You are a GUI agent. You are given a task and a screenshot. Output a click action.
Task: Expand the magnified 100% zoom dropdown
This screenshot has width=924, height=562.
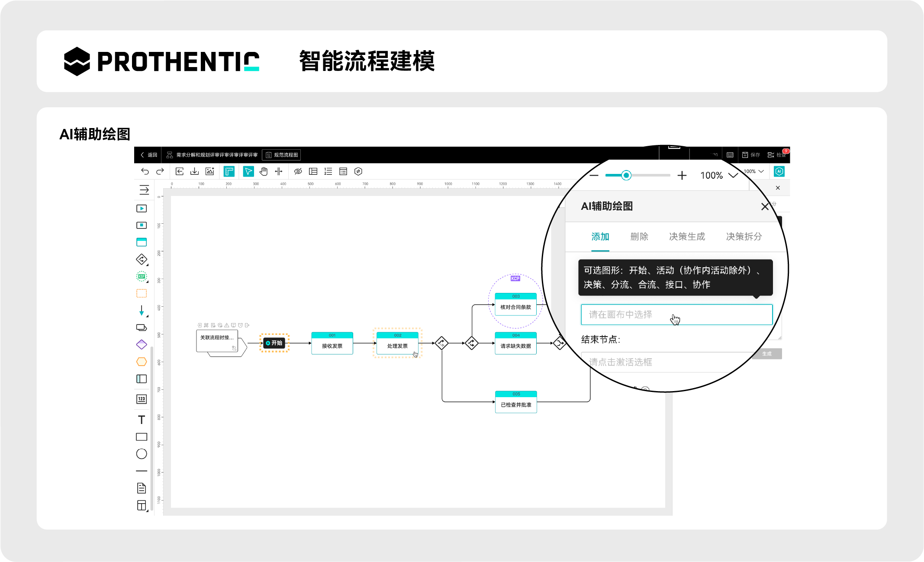[733, 175]
